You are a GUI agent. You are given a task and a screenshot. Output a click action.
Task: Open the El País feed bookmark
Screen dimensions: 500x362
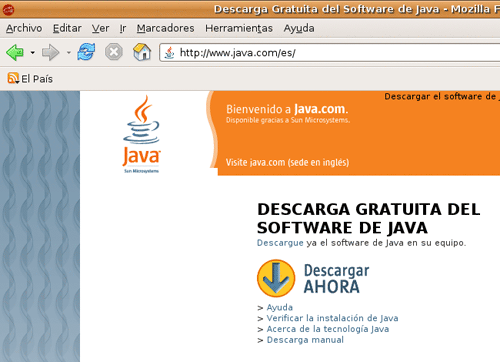point(30,79)
